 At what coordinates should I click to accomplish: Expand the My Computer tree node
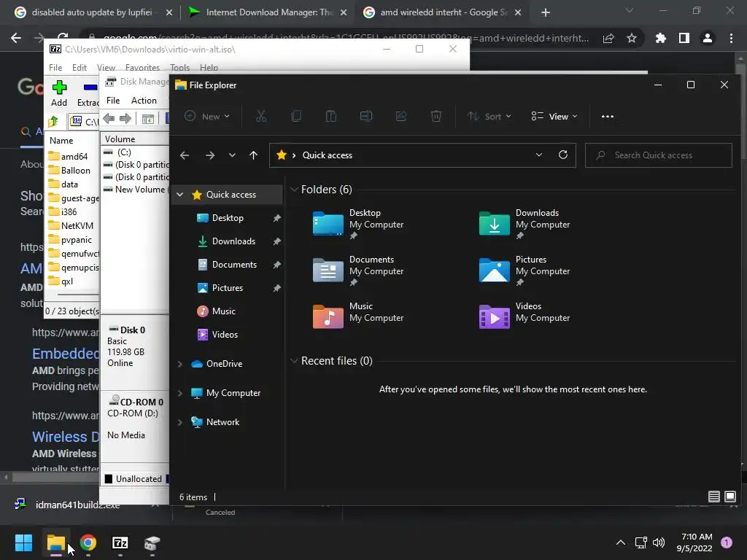[x=180, y=393]
